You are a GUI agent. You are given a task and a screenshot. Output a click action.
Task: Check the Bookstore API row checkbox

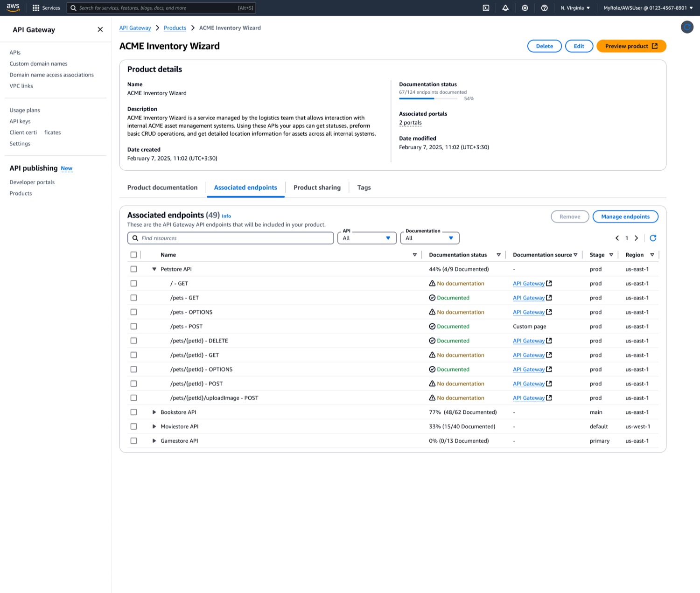coord(133,412)
